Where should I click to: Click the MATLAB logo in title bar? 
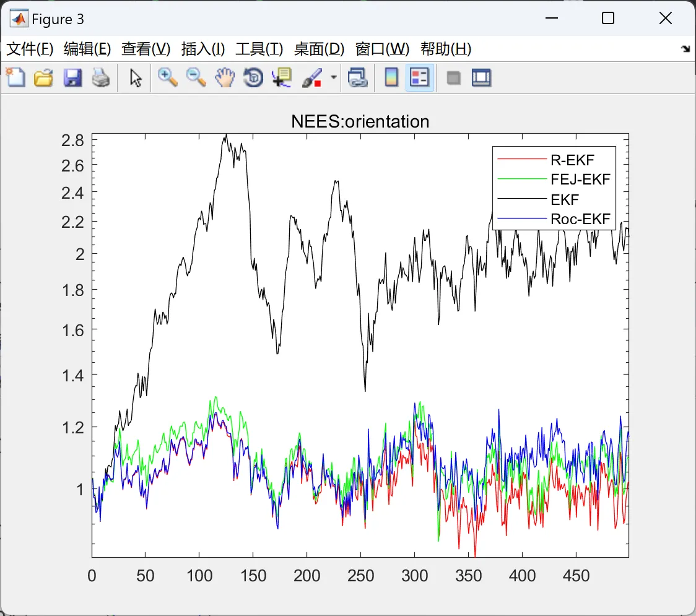19,19
